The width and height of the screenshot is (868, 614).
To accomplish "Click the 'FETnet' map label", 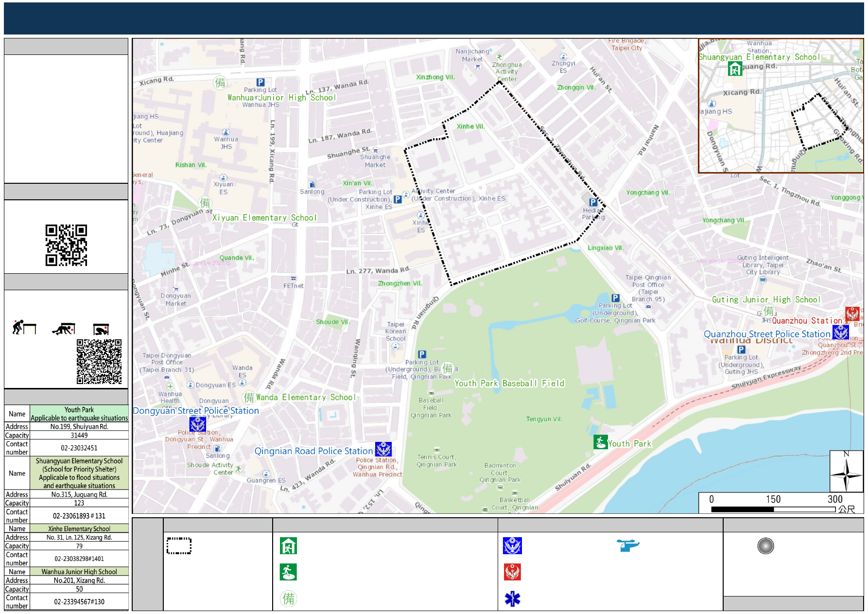I will (294, 286).
